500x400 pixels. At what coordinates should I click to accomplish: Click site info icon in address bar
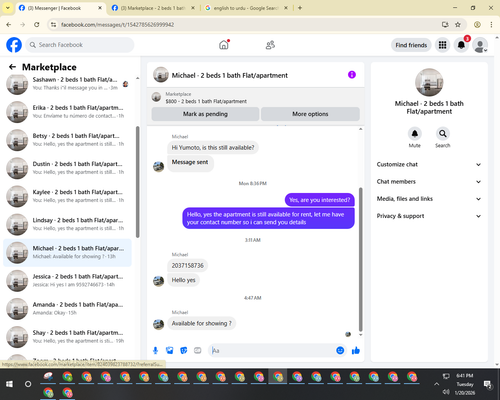pos(53,25)
